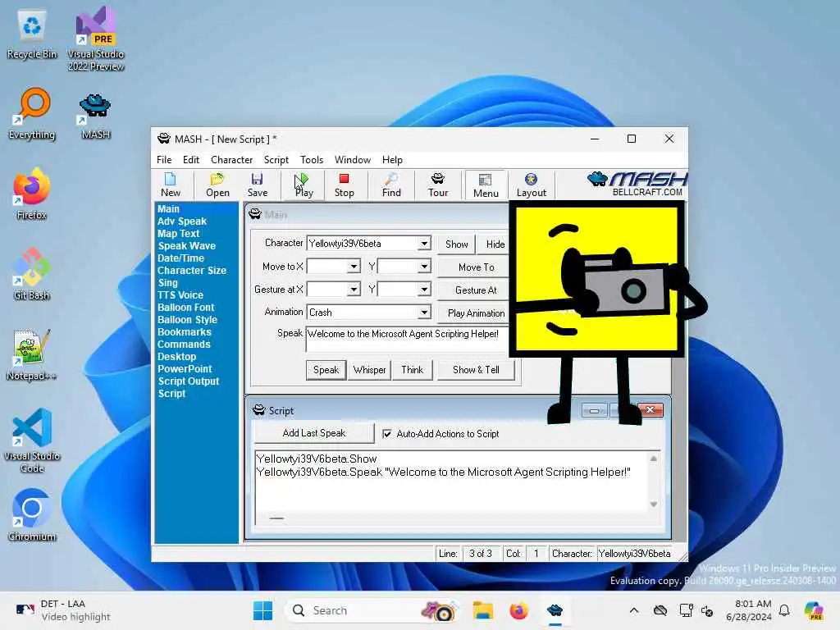Image resolution: width=840 pixels, height=630 pixels.
Task: Open the Gesture at X dropdown
Action: 353,290
